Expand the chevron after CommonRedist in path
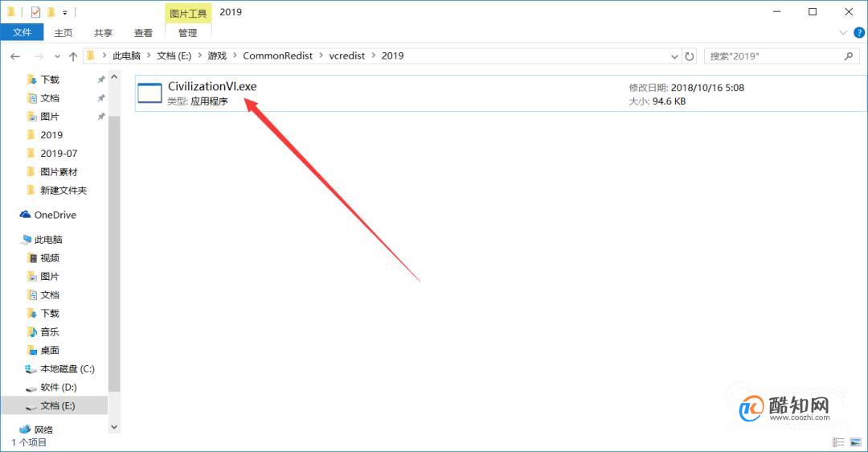The width and height of the screenshot is (868, 452). 321,56
